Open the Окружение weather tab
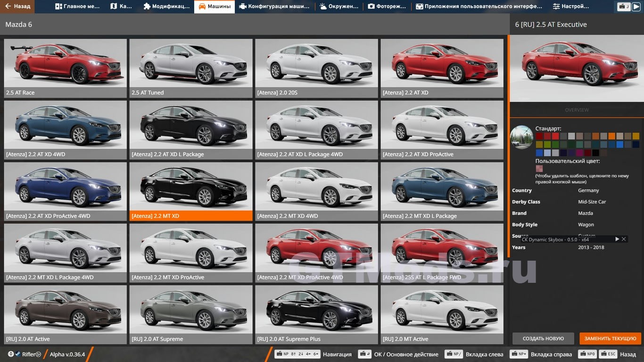644x362 pixels. tap(339, 7)
